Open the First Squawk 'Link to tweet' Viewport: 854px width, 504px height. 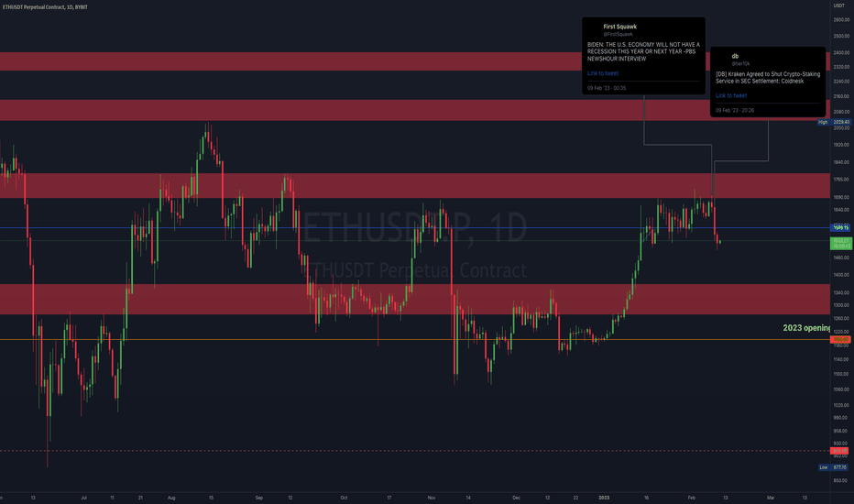(x=602, y=73)
